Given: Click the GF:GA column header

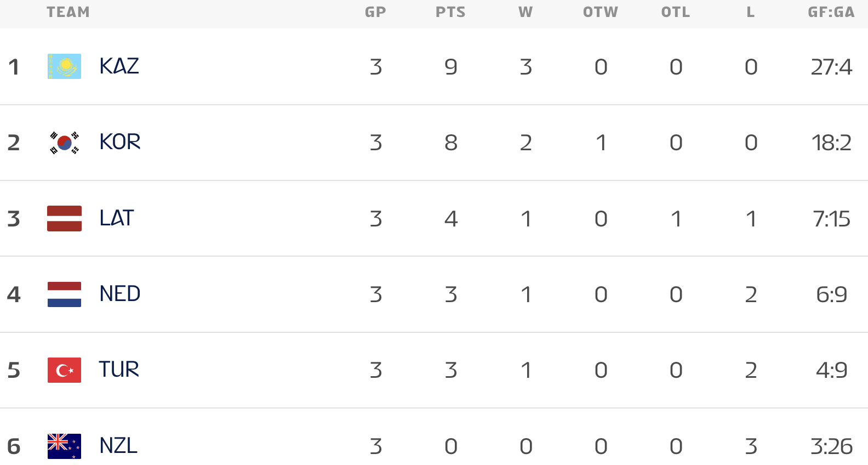Looking at the screenshot, I should click(831, 12).
